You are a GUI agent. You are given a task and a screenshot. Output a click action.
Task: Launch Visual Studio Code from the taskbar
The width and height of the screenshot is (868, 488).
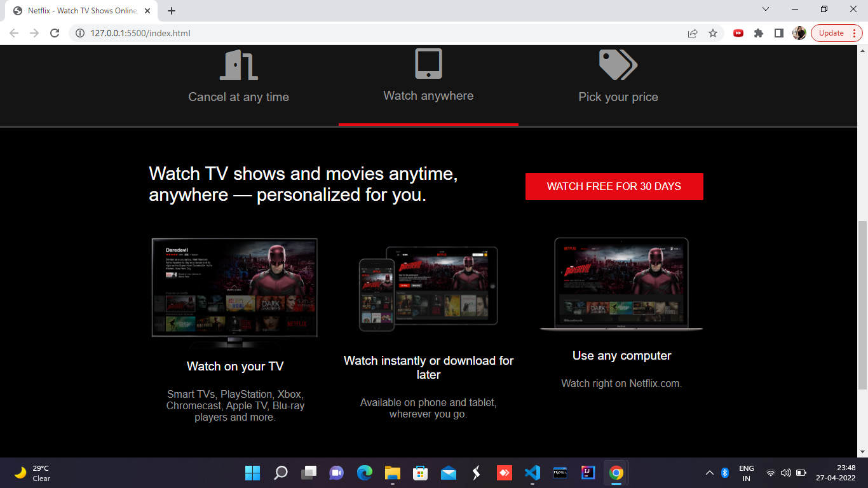532,473
